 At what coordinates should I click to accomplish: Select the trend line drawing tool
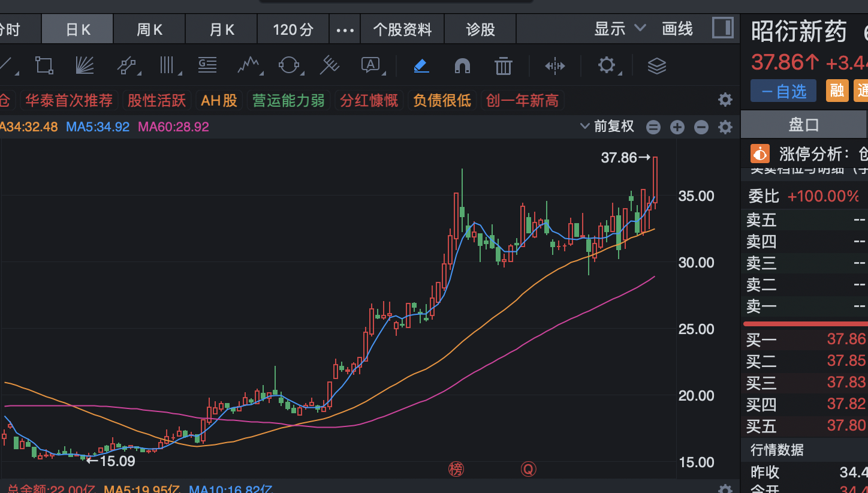(6, 65)
